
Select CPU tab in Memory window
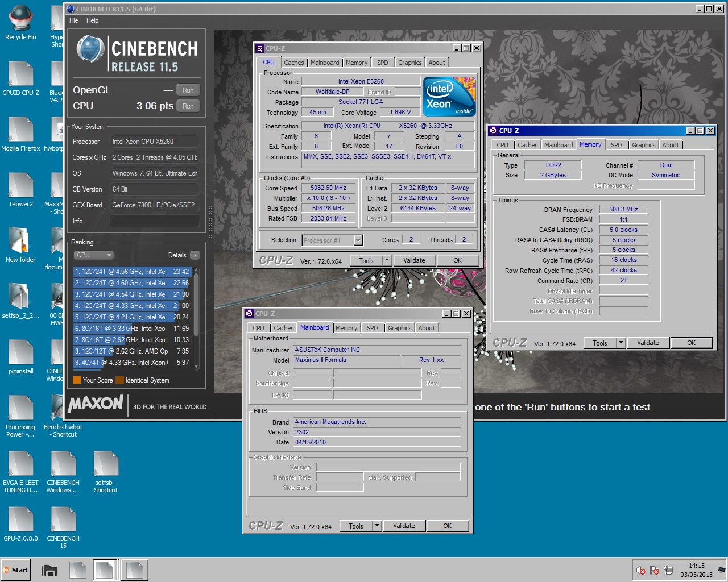pyautogui.click(x=502, y=145)
